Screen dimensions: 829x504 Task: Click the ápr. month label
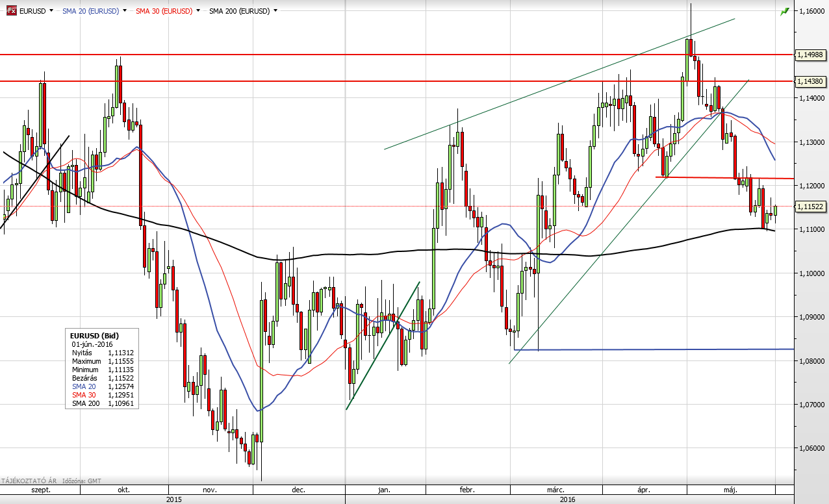[644, 490]
